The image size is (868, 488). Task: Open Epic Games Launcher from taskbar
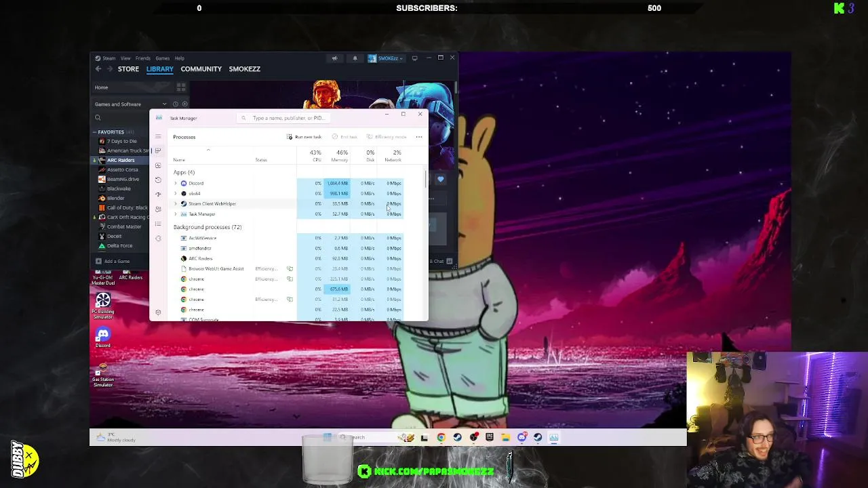click(x=490, y=437)
